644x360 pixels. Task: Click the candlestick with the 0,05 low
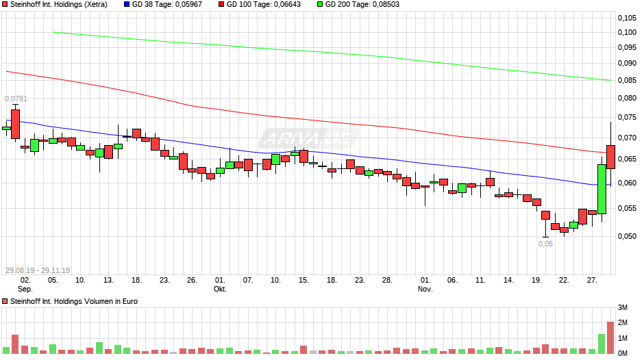click(x=545, y=224)
